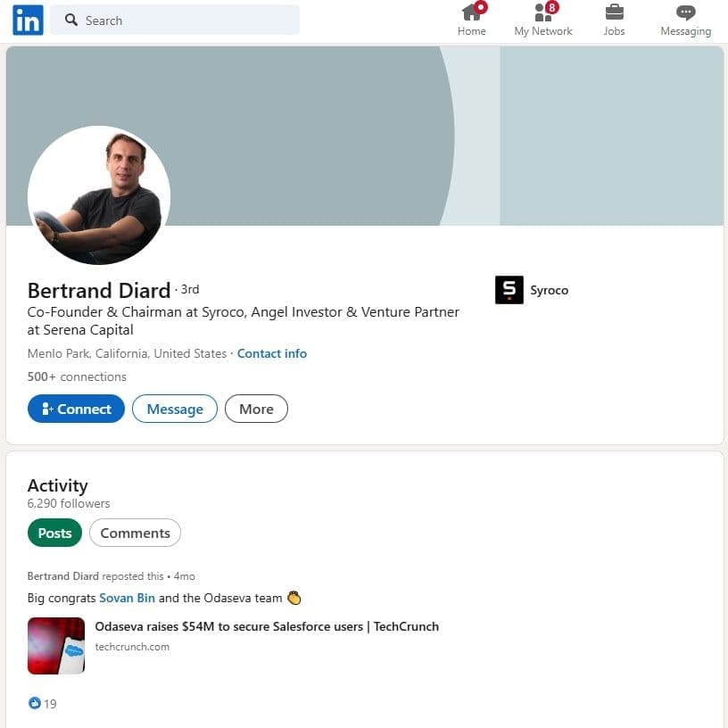
Task: Open the TechCrunch article thumbnail
Action: pos(56,645)
